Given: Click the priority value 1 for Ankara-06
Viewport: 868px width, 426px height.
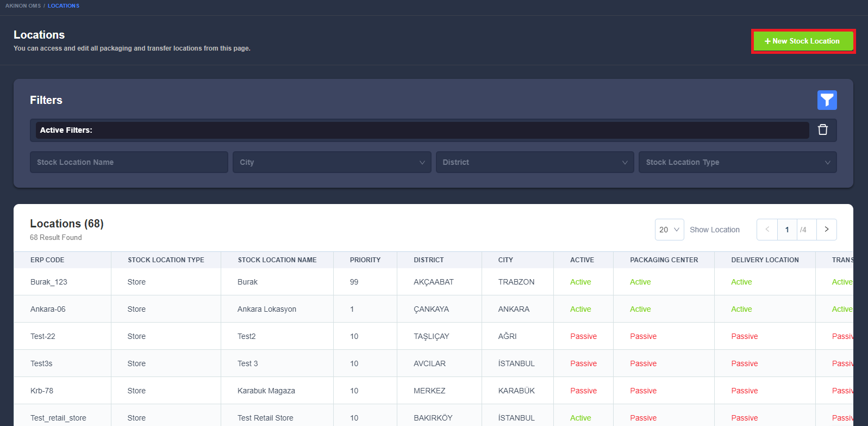Looking at the screenshot, I should click(352, 309).
